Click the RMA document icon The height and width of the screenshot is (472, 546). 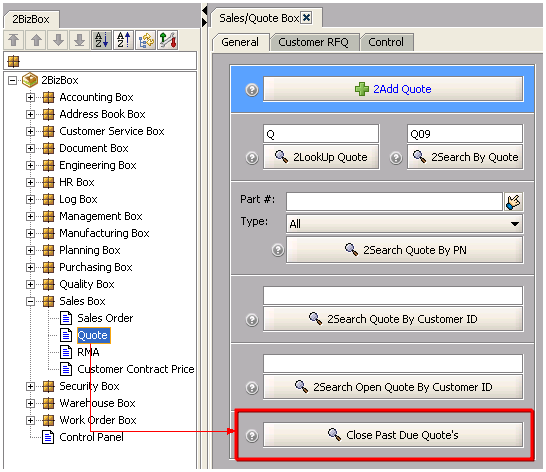pos(66,352)
